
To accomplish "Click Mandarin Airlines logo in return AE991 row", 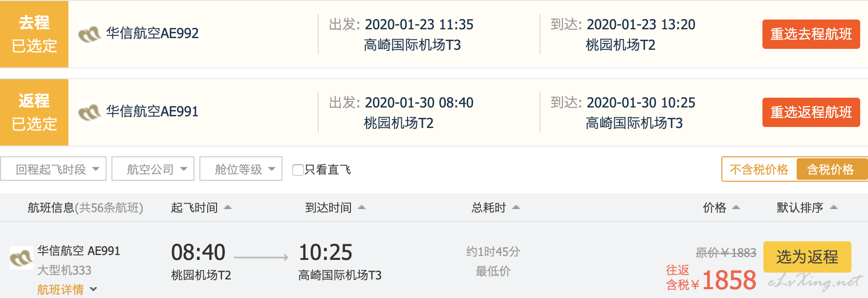I will (89, 112).
